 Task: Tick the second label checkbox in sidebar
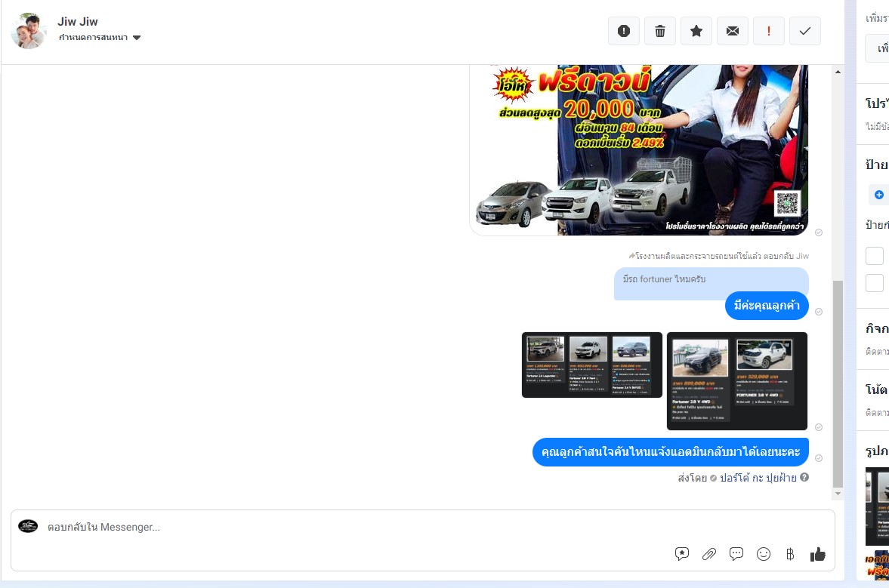click(x=874, y=282)
